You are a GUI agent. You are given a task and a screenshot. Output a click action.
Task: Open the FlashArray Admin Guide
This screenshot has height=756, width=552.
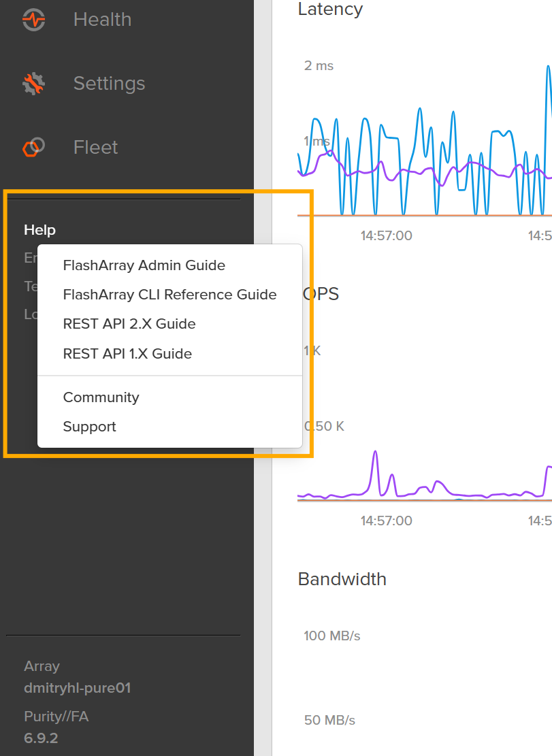(144, 265)
